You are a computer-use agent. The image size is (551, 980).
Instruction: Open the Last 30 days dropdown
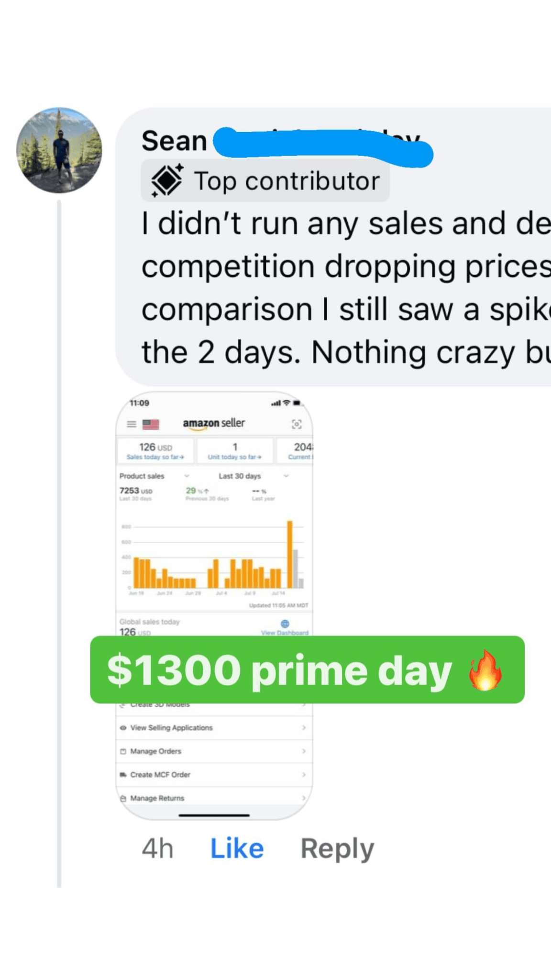click(x=286, y=476)
